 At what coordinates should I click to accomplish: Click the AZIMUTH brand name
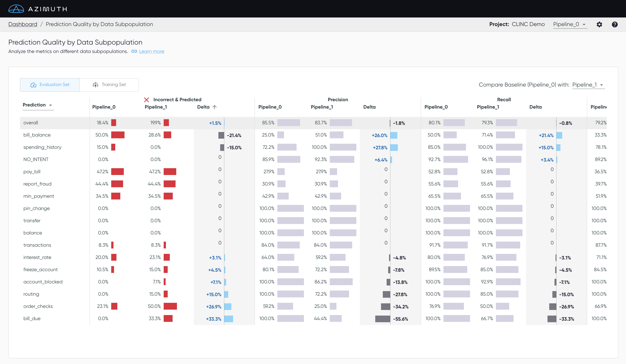pyautogui.click(x=47, y=9)
